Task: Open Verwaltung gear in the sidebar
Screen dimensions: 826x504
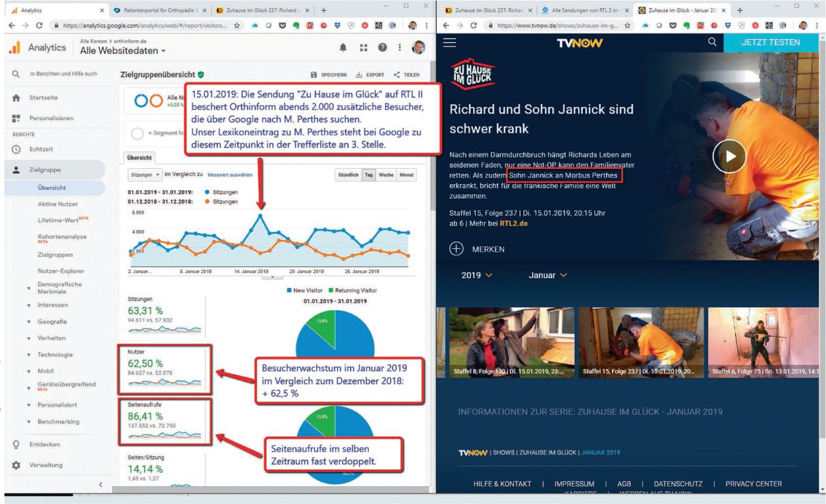Action: tap(16, 465)
